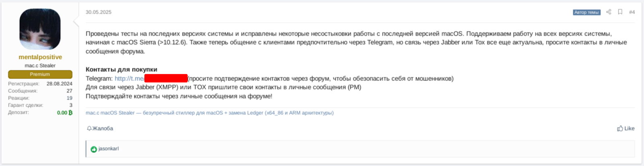This screenshot has width=644, height=166.
Task: View the jasonkarl user profile
Action: 109,149
